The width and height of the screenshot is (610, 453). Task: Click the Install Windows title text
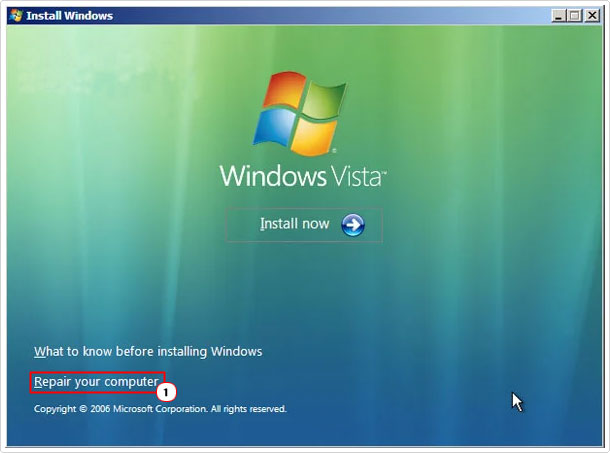pyautogui.click(x=70, y=16)
